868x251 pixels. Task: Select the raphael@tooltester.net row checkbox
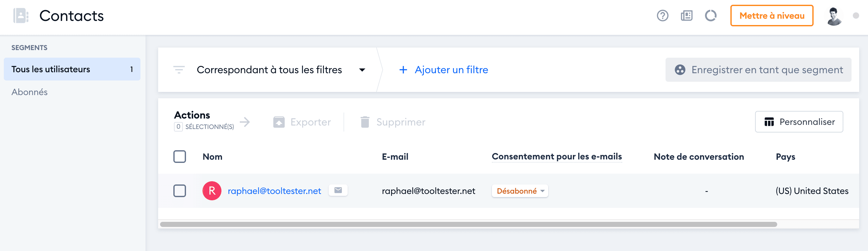(x=180, y=190)
